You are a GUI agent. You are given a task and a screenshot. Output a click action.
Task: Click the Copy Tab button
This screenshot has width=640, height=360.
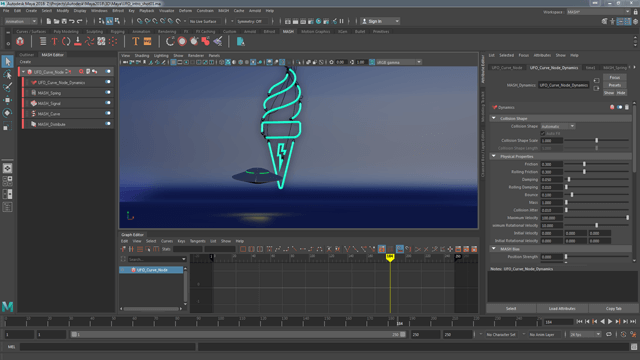613,309
